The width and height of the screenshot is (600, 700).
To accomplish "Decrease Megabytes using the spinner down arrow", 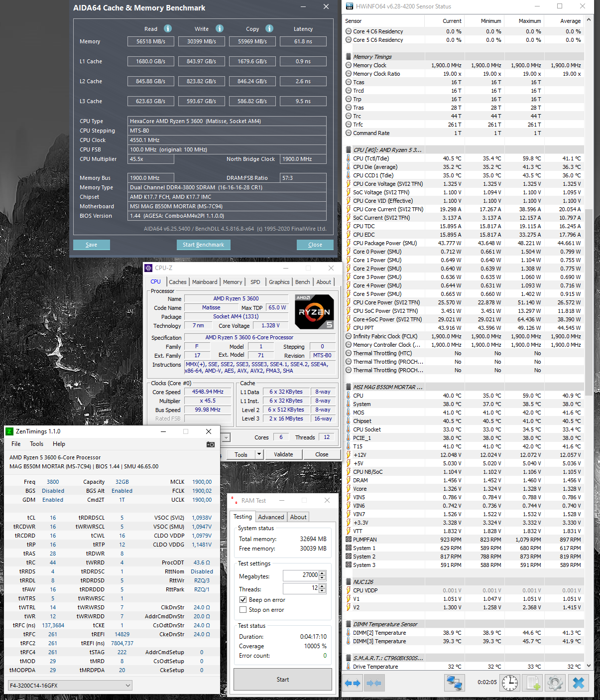I will [x=323, y=578].
